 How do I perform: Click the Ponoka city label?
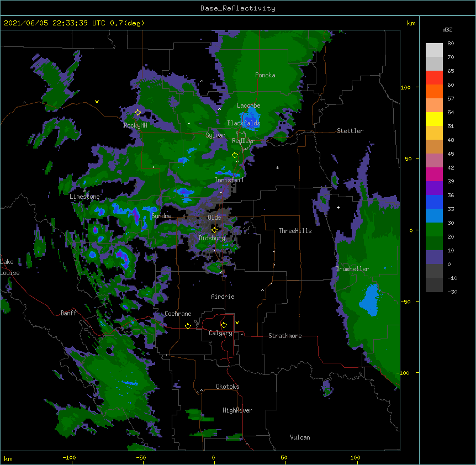265,75
